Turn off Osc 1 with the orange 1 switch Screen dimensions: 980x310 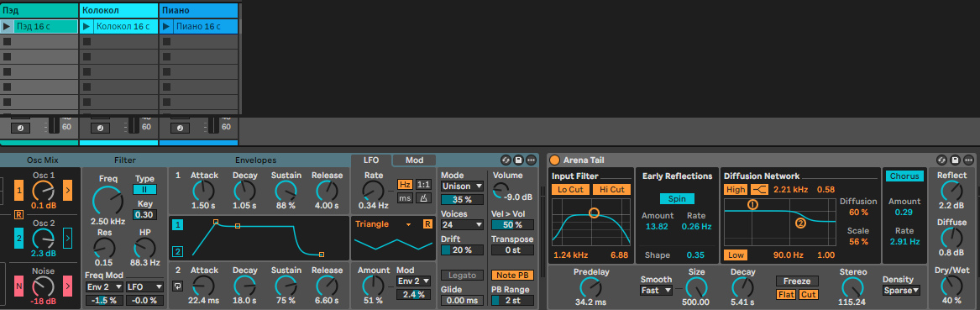tap(19, 189)
